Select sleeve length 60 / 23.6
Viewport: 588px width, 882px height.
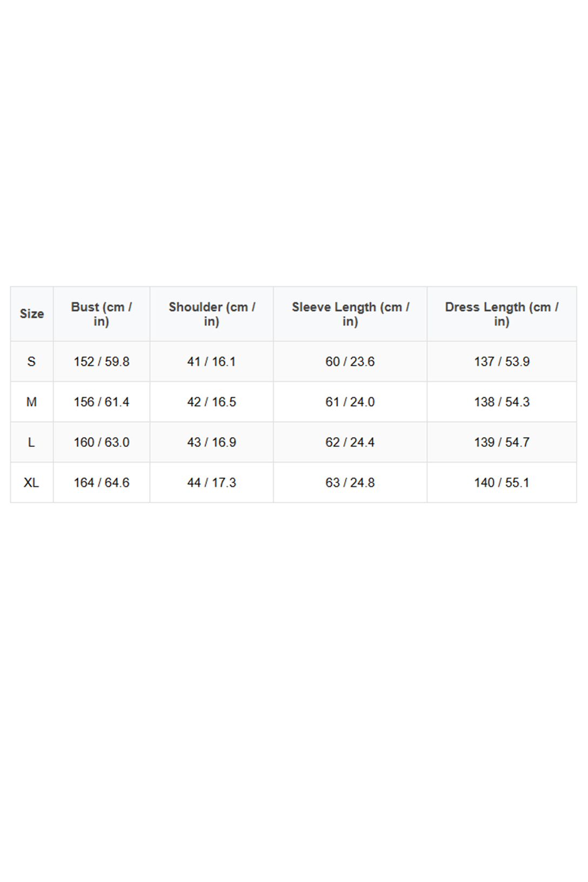point(350,362)
